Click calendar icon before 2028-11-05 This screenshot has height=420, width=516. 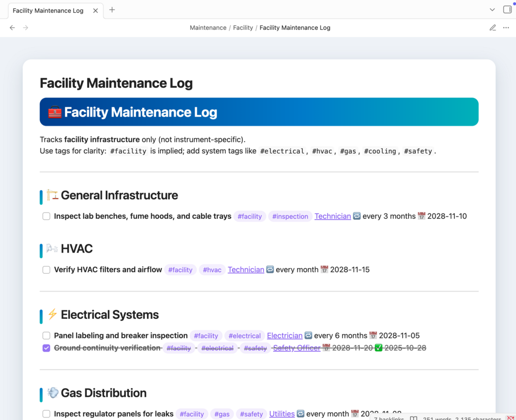pyautogui.click(x=373, y=335)
